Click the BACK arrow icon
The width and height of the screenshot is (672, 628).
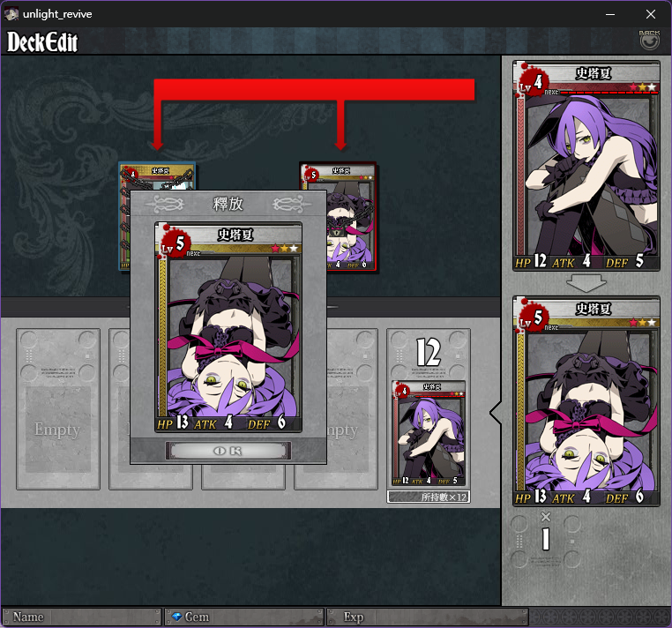(x=649, y=41)
